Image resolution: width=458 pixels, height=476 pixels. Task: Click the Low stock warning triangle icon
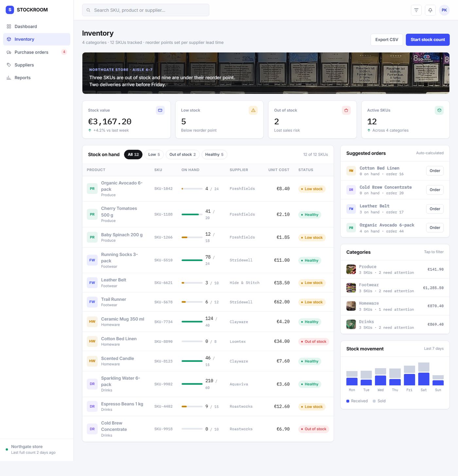click(x=253, y=110)
